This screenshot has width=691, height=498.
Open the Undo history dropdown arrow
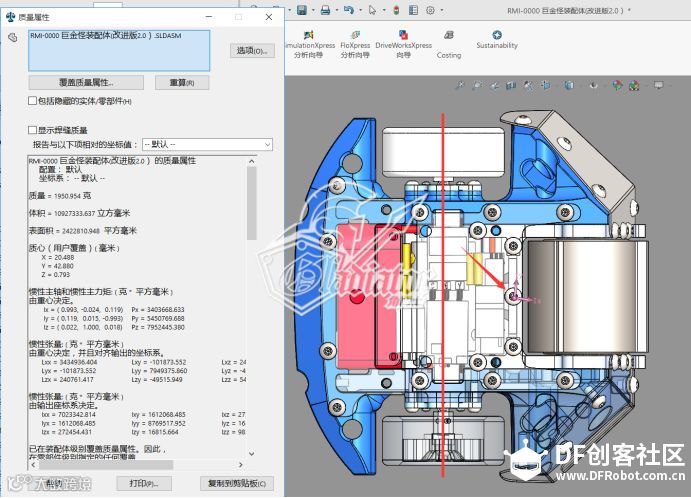coord(360,10)
